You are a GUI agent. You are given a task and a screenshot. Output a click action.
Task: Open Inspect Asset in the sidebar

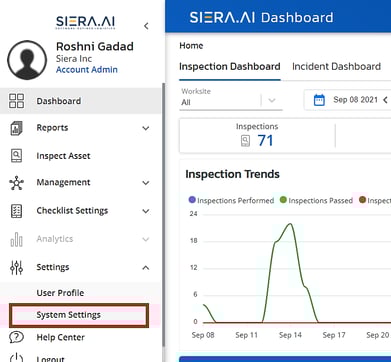[63, 156]
